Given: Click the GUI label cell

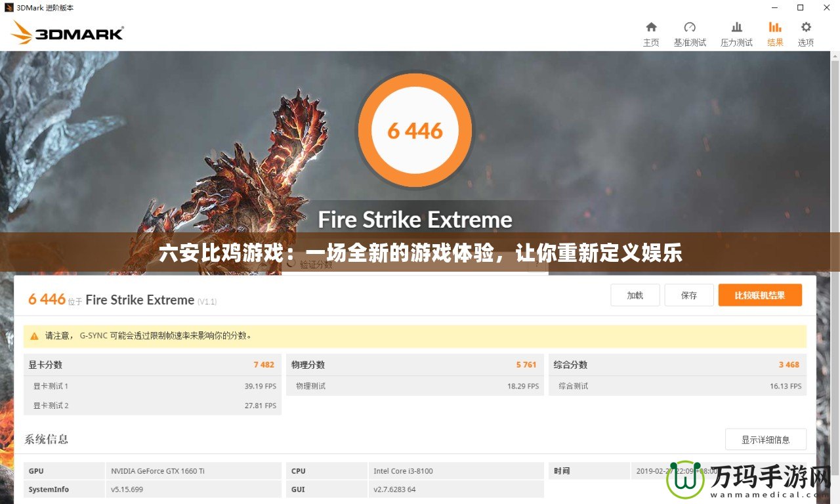Looking at the screenshot, I should [x=327, y=489].
